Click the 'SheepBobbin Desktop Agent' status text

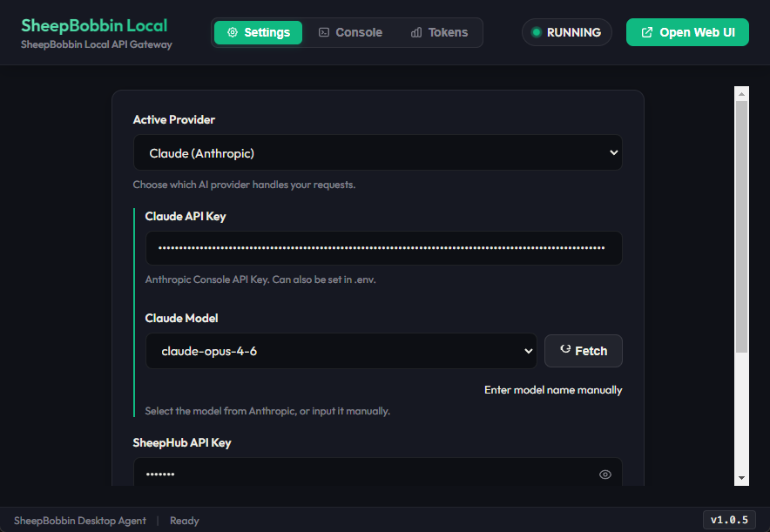coord(80,521)
